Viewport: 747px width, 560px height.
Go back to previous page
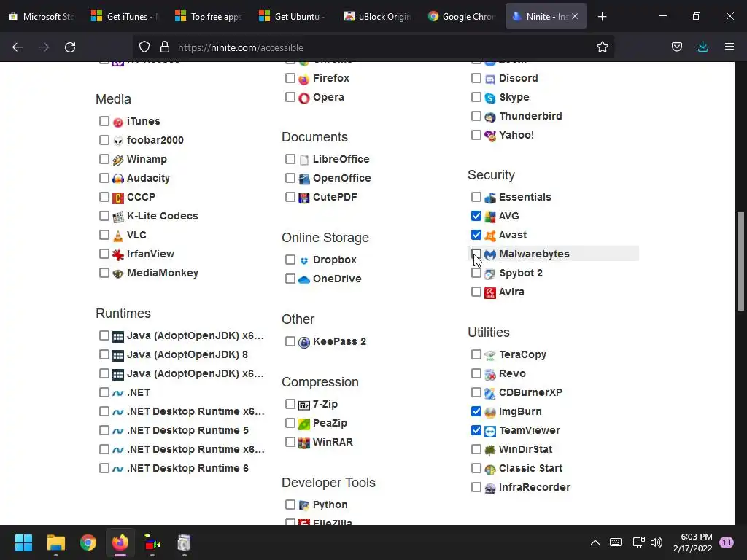tap(18, 47)
